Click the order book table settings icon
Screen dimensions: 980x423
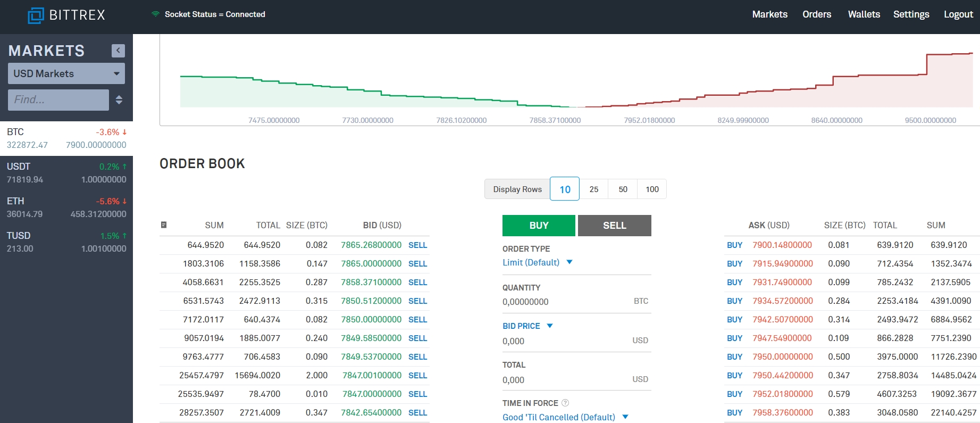164,225
